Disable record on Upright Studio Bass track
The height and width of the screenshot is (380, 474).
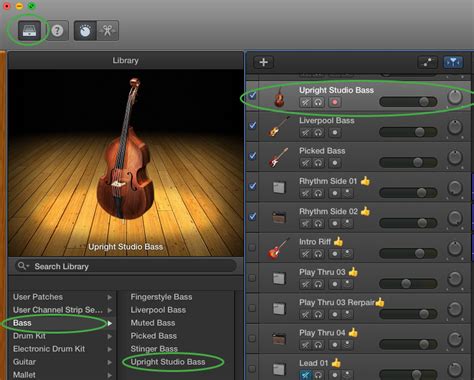[x=335, y=102]
